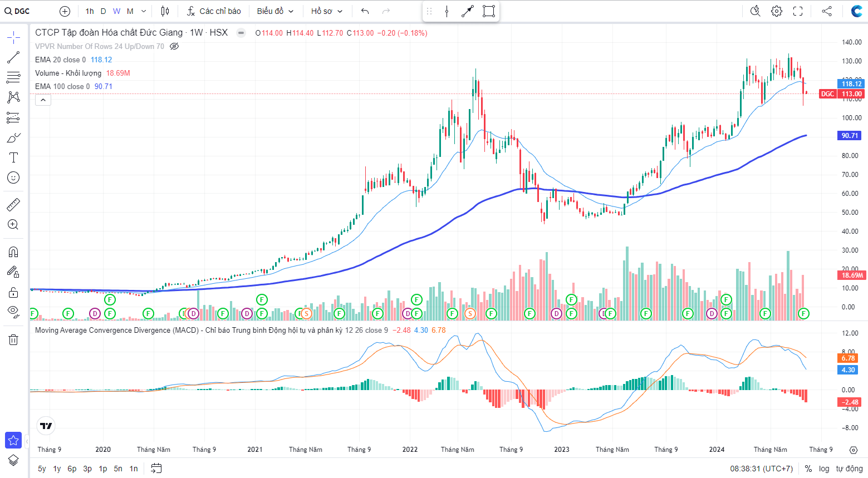
Task: Select the M monthly timeframe
Action: coord(130,11)
